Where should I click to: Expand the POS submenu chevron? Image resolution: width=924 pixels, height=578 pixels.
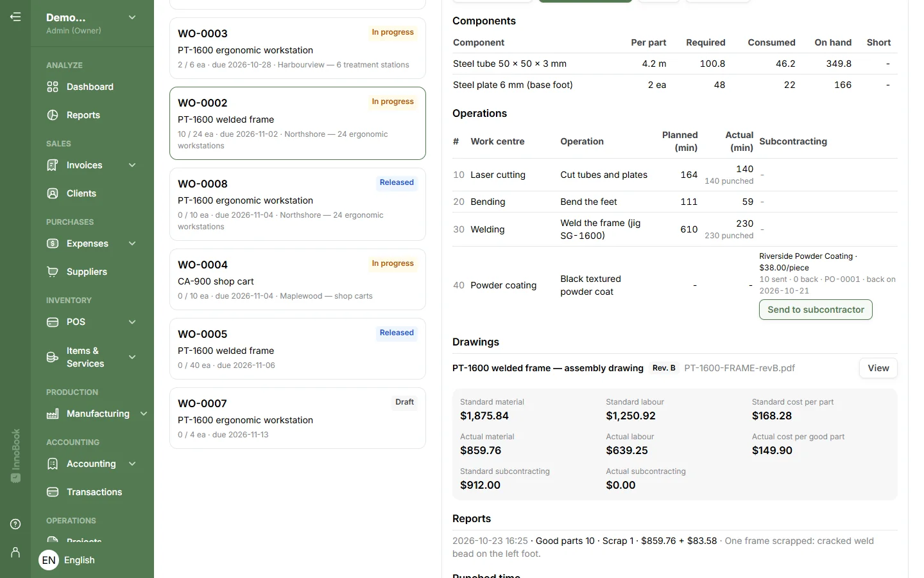coord(132,322)
